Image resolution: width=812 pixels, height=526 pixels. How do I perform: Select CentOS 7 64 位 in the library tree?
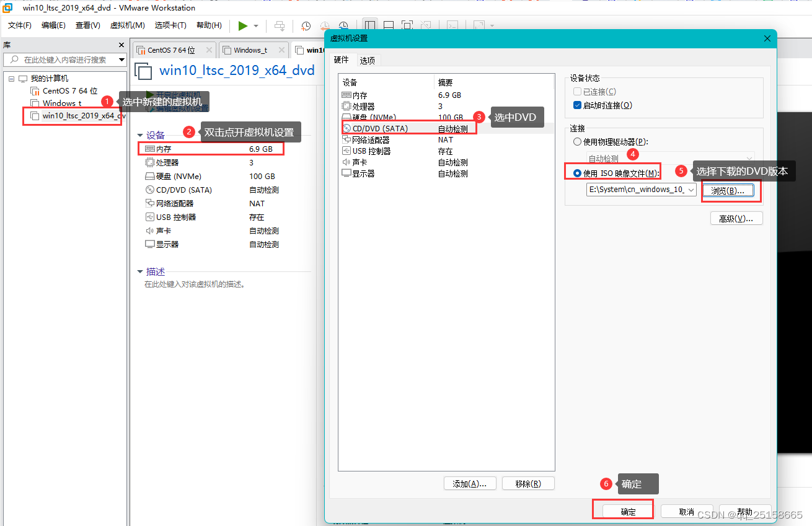click(64, 91)
